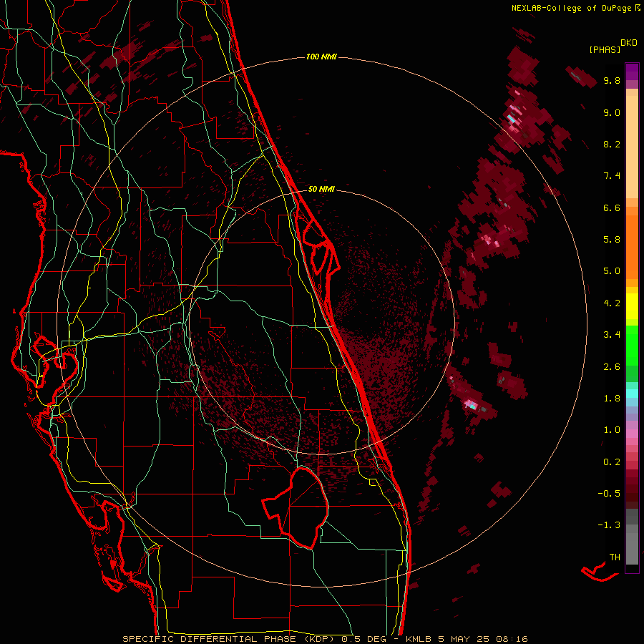Click the 6.6 legend value
This screenshot has height=644, width=644.
pyautogui.click(x=612, y=208)
